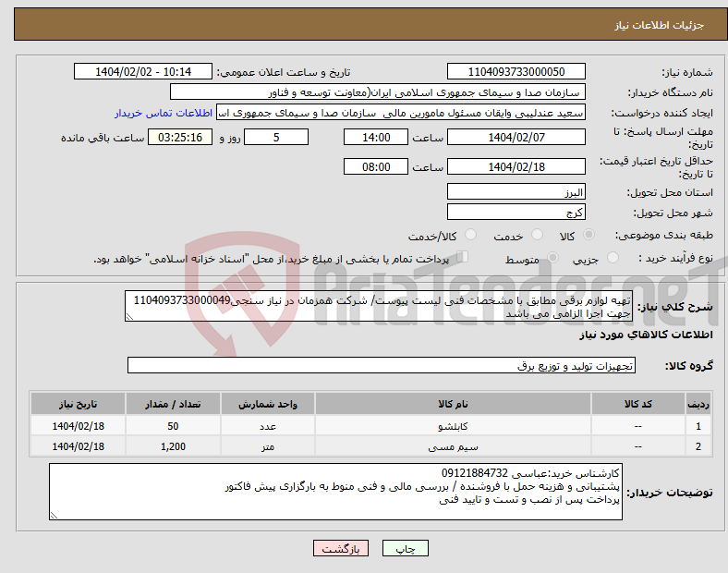This screenshot has height=573, width=728.
Task: Click the general need description text area
Action: [379, 306]
